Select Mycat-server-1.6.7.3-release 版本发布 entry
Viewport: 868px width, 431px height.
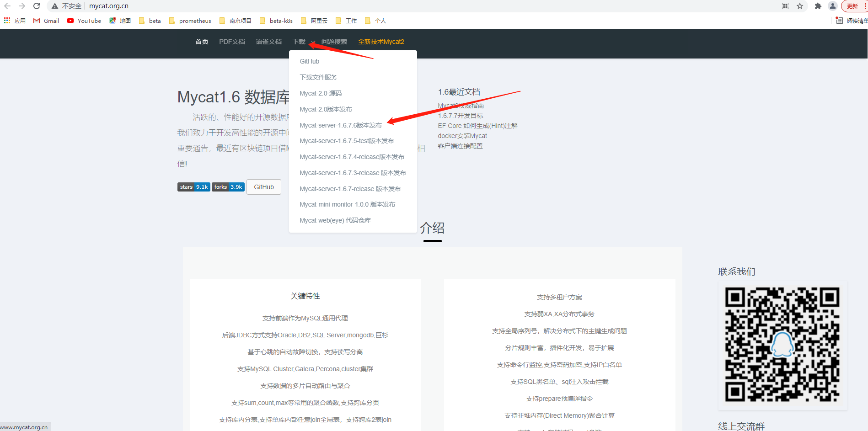coord(353,173)
